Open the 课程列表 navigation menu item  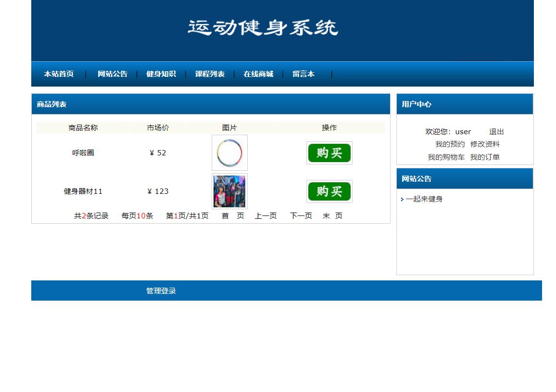210,74
